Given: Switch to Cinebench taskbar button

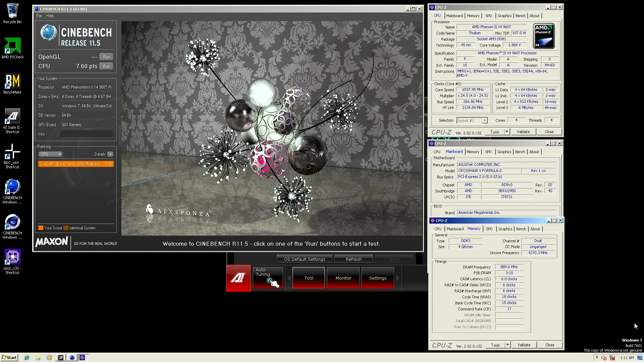Looking at the screenshot, I should point(72,358).
